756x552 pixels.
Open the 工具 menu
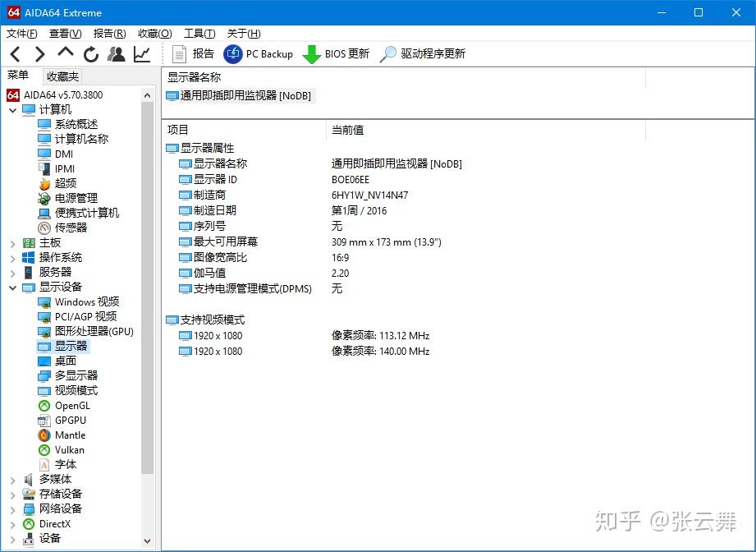(199, 33)
